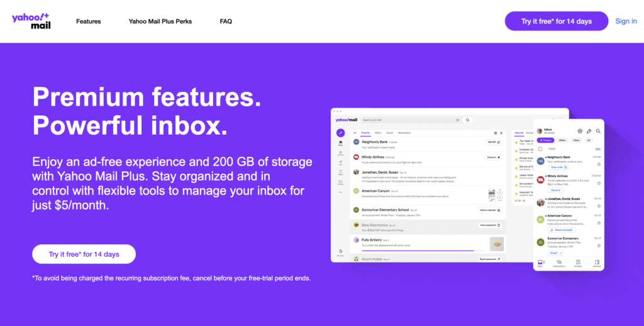Select Receipts in the mobile bottom bar
Viewport: 644px width, 326px height.
coord(578,264)
